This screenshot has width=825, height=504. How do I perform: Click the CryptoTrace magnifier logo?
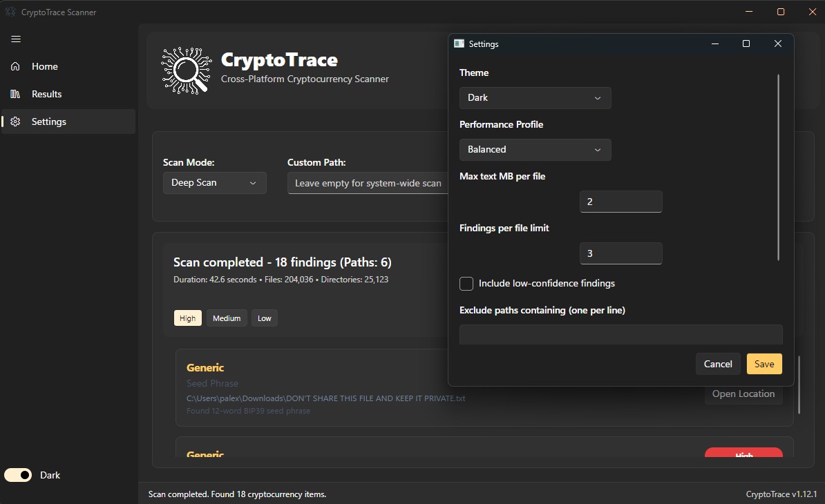pyautogui.click(x=185, y=70)
